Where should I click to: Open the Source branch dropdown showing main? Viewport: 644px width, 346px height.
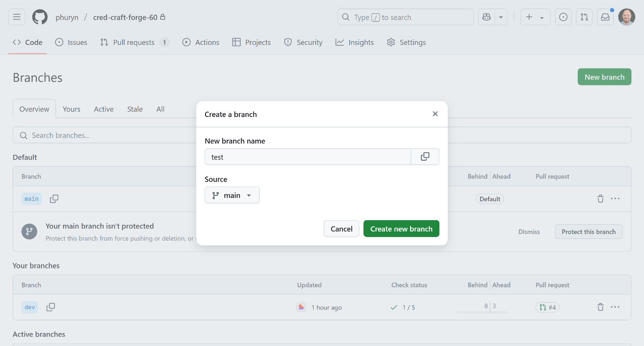pos(232,195)
